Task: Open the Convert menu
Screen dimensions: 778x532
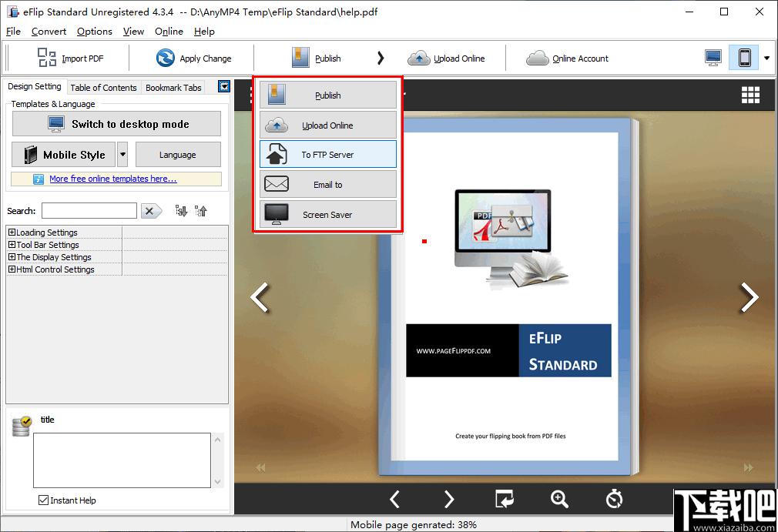Action: (49, 32)
